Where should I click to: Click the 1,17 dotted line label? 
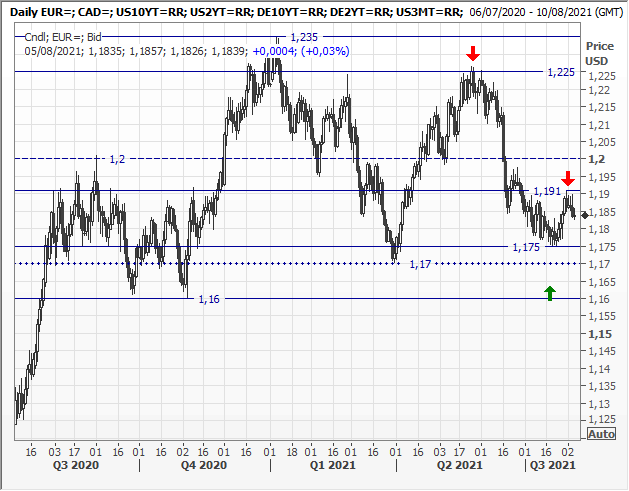click(x=423, y=263)
